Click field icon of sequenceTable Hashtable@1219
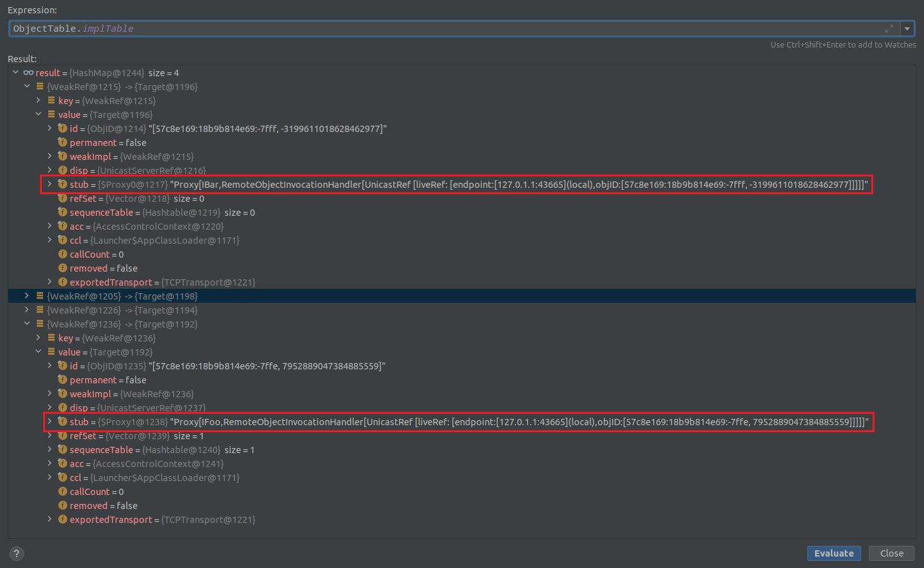 (62, 212)
